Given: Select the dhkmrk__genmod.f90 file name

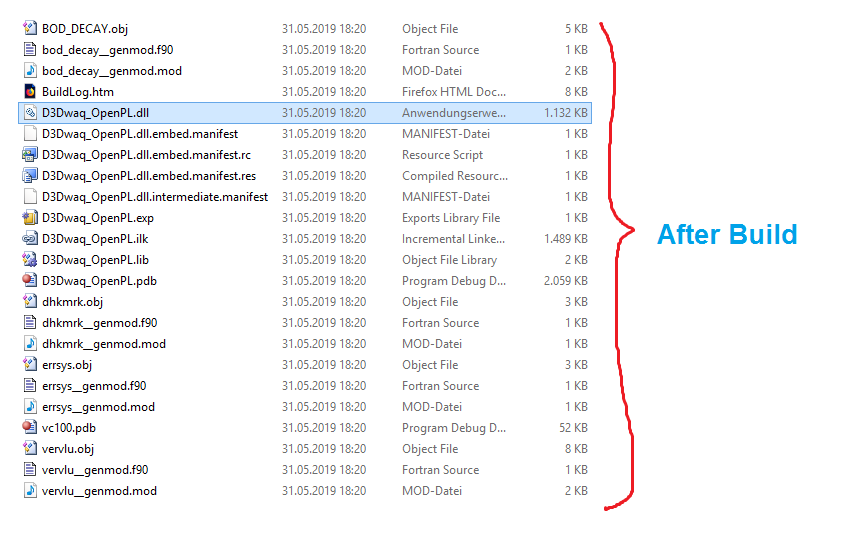Looking at the screenshot, I should [x=99, y=323].
